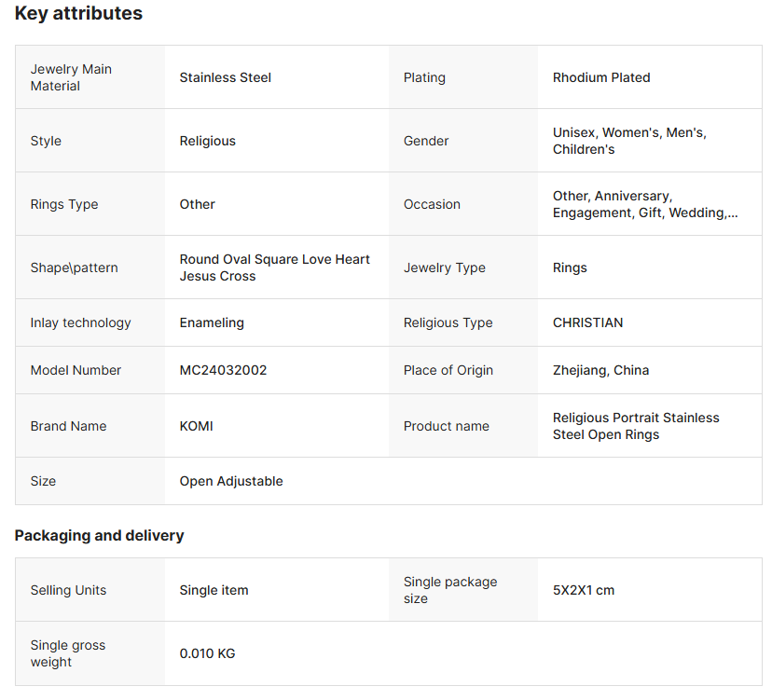
Task: Select the KOMI brand name
Action: point(197,426)
